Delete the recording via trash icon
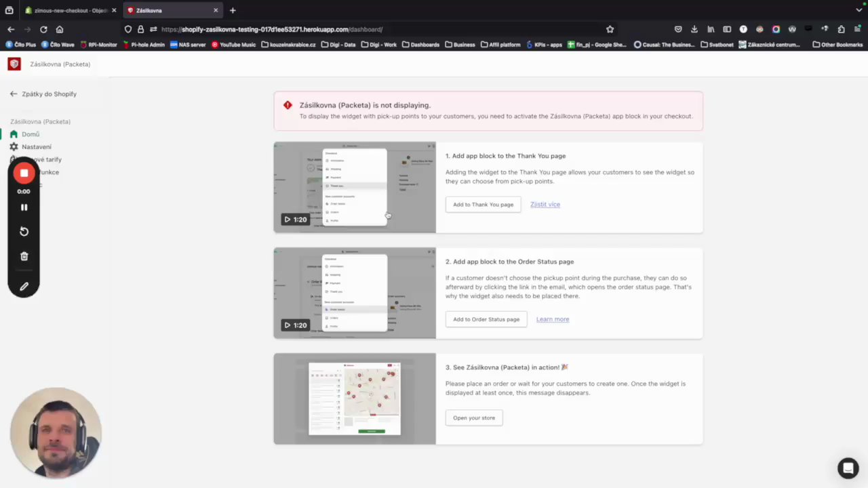Image resolution: width=868 pixels, height=488 pixels. click(24, 256)
